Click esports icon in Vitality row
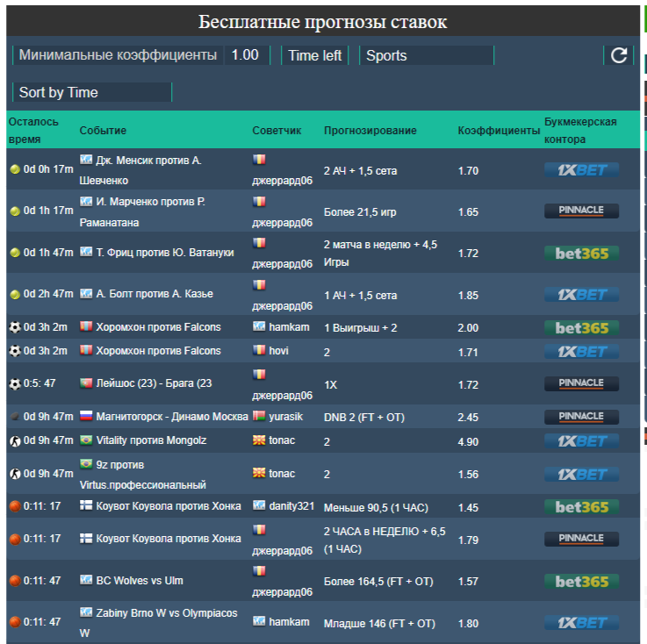 tap(15, 441)
